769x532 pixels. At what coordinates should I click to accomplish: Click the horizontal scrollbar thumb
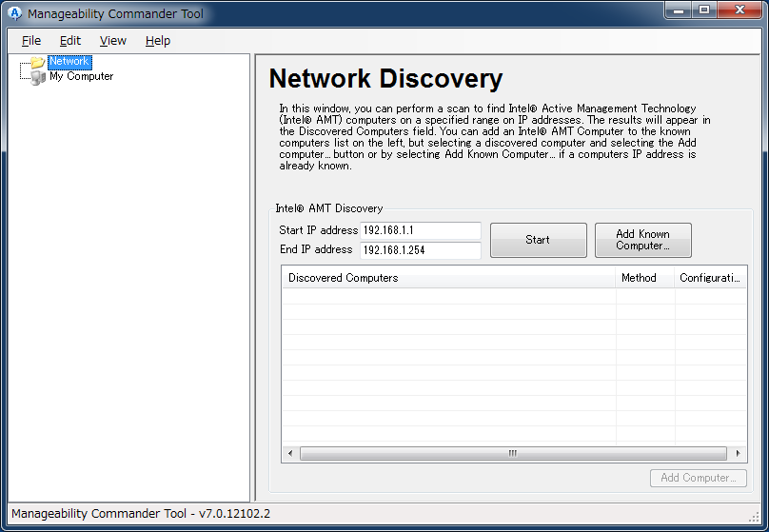[513, 454]
